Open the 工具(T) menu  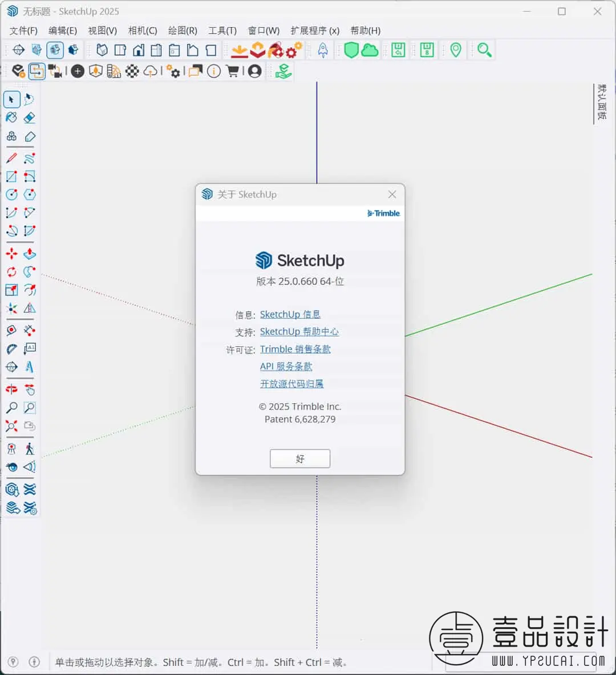click(222, 31)
